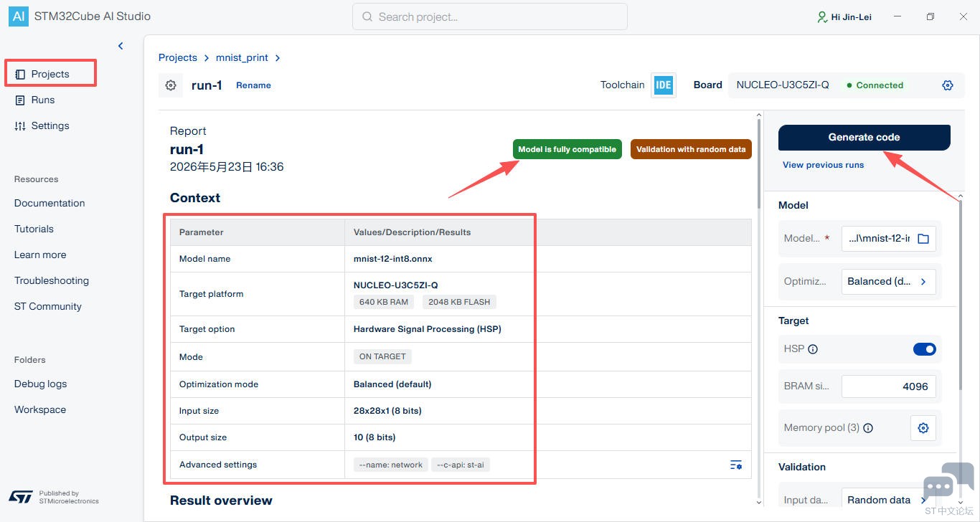Click the --c-api: st-ai tag
The width and height of the screenshot is (980, 522).
tap(461, 465)
